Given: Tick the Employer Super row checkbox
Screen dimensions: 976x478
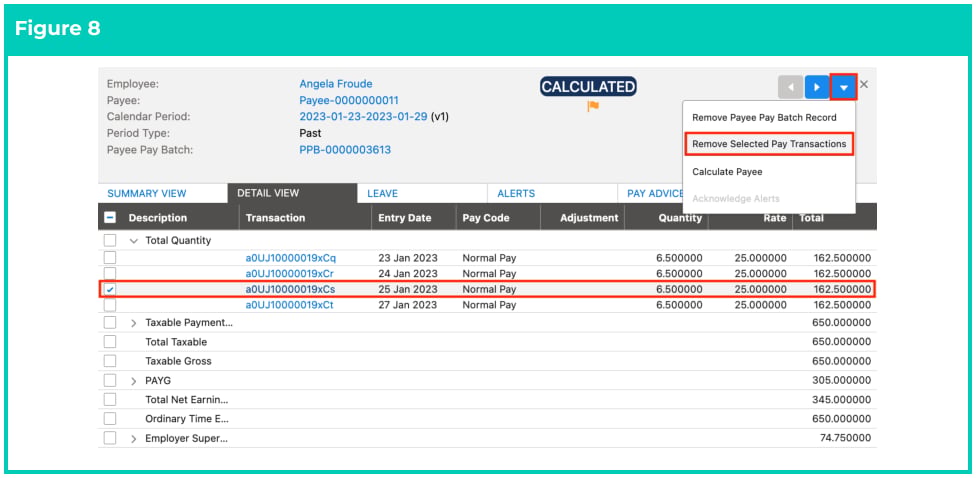Looking at the screenshot, I should pos(110,438).
